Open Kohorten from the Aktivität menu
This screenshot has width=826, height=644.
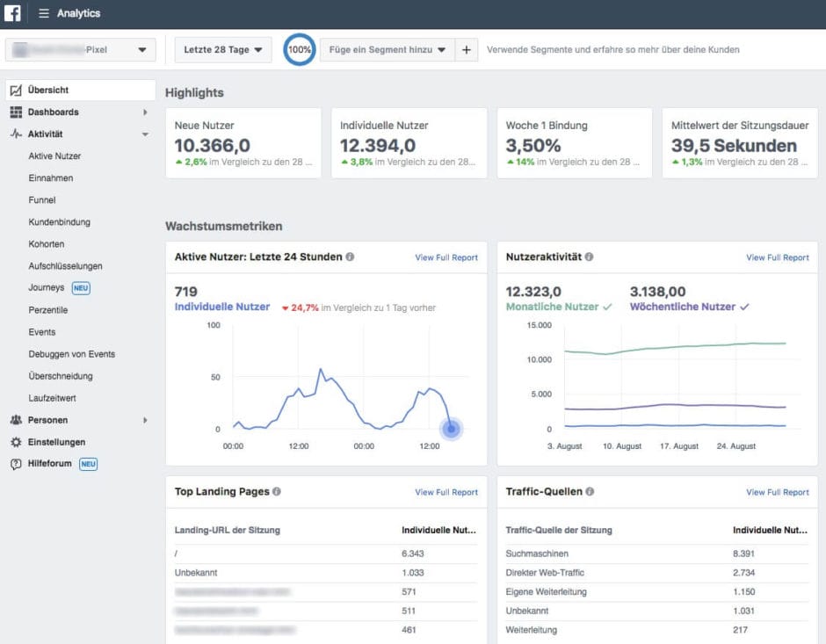point(46,244)
